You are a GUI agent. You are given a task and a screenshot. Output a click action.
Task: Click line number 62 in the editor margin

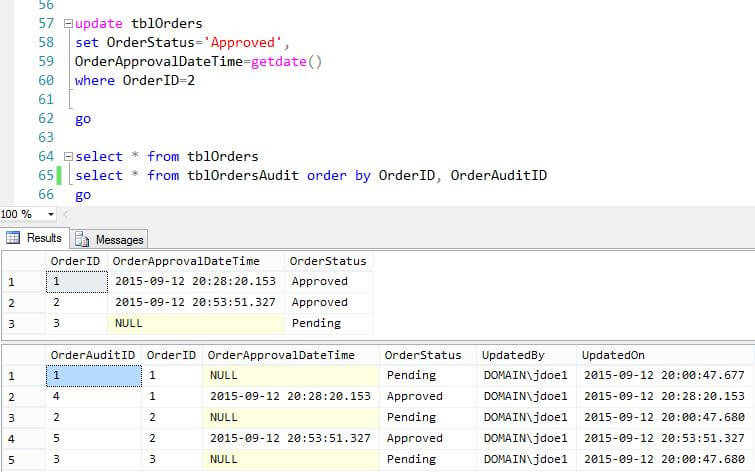[45, 119]
